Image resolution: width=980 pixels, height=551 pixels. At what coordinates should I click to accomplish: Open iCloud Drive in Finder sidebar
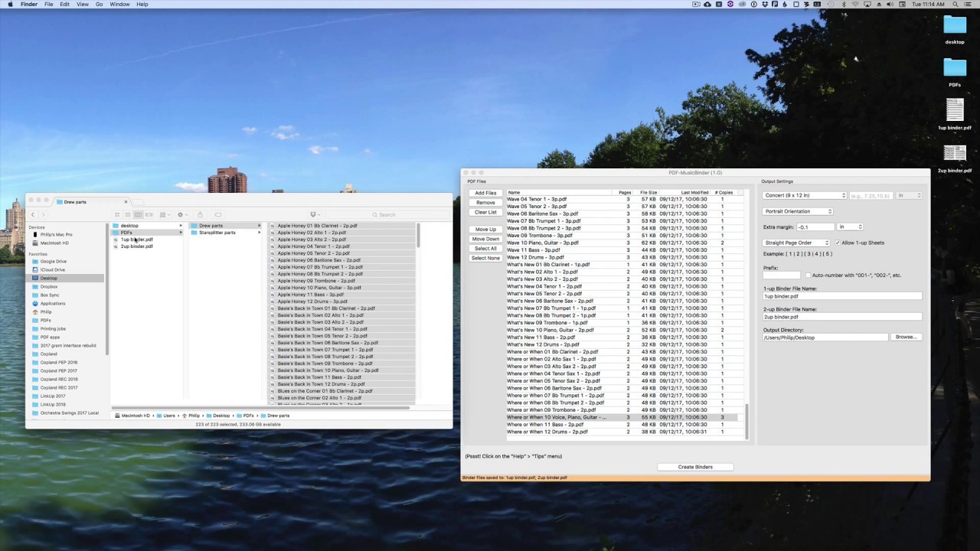pyautogui.click(x=53, y=270)
